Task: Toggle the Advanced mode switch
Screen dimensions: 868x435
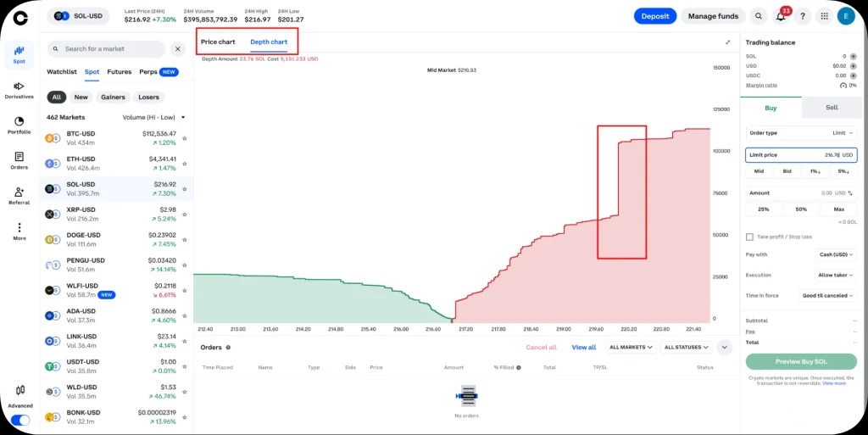Action: click(20, 420)
